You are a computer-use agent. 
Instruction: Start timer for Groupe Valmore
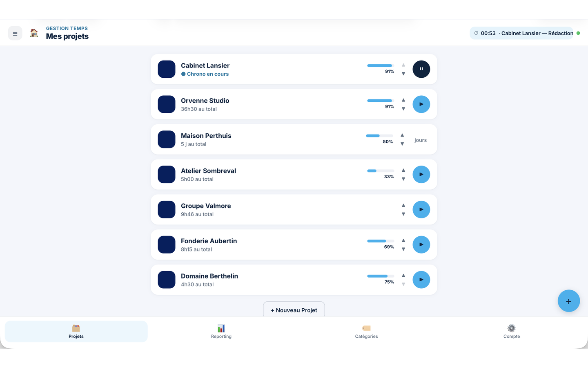point(421,210)
